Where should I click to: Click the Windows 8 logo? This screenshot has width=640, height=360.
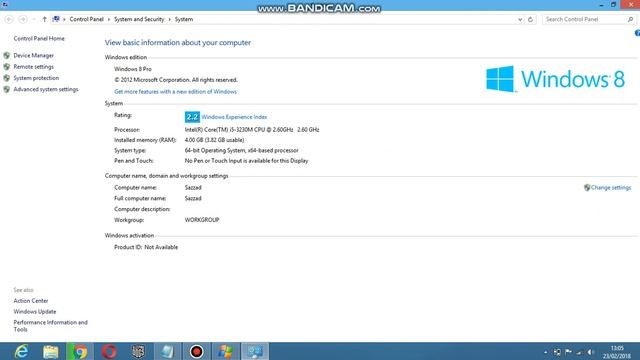click(555, 79)
